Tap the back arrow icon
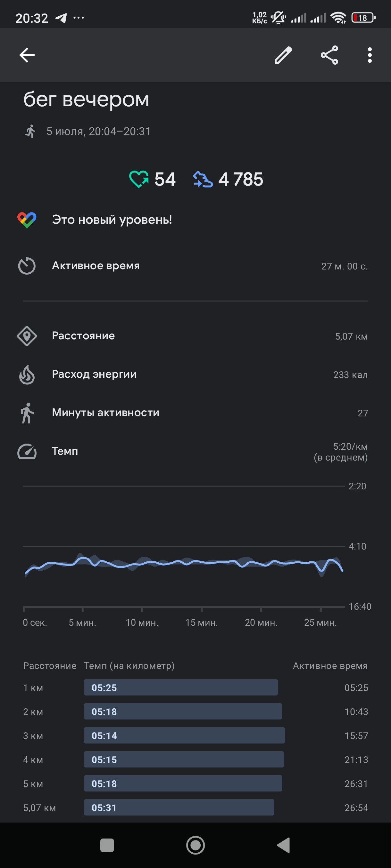The image size is (391, 868). pos(27,55)
